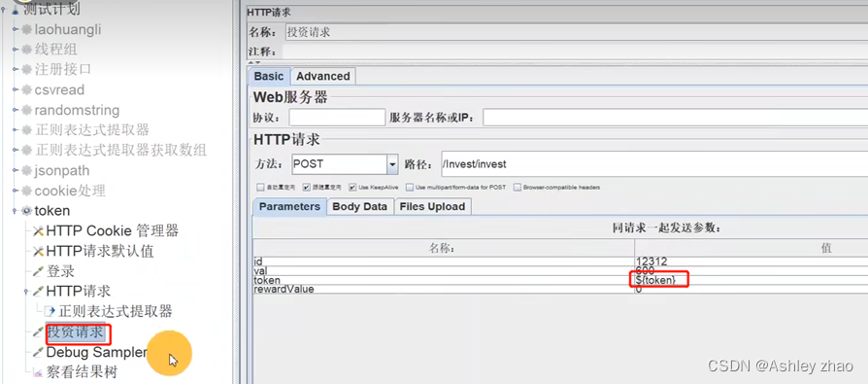Screen dimensions: 868x384
Task: Click the wrench icon of HTTP Cookie 管理器
Action: (x=38, y=230)
